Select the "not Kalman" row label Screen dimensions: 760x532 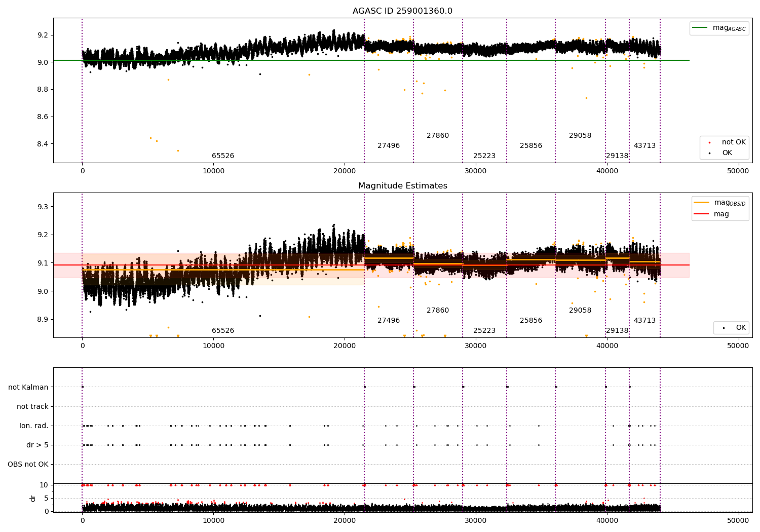tap(28, 387)
